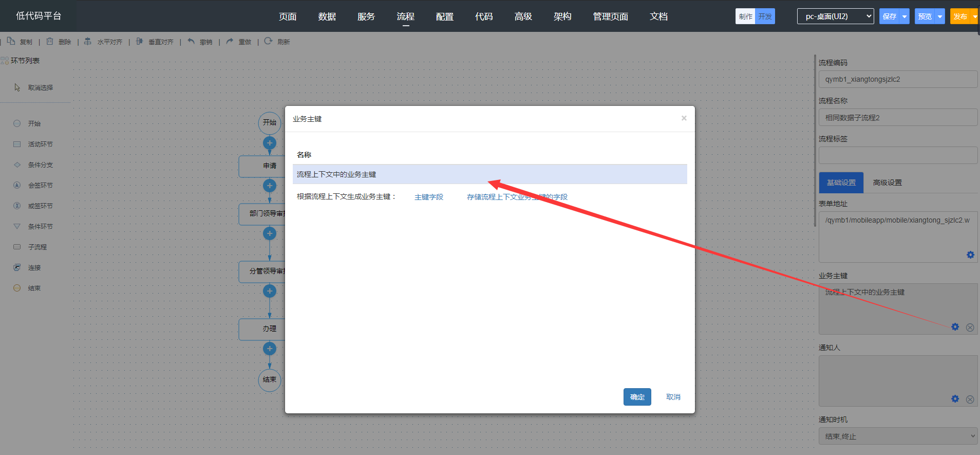Expand the 通知时机 dropdown
Screen dimensions: 980x455
(897, 436)
